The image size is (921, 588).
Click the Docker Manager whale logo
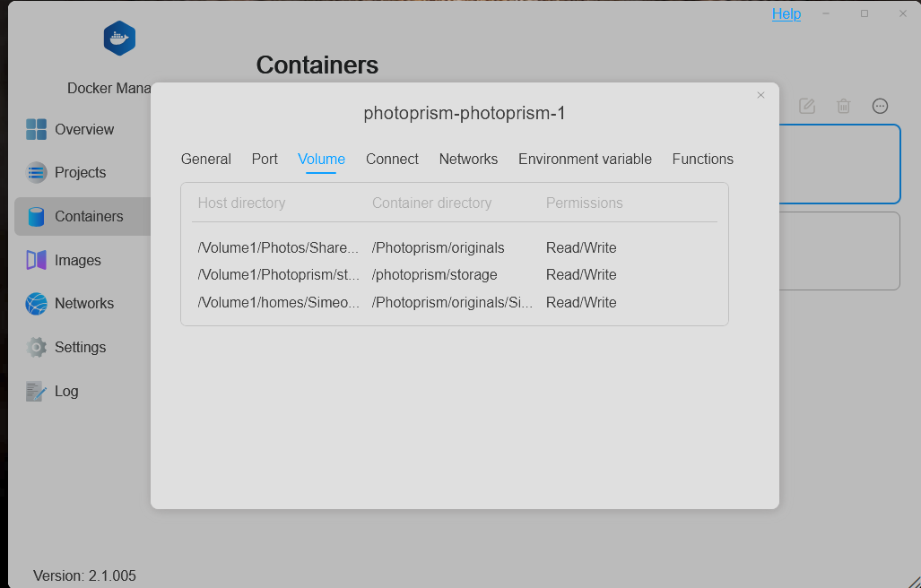click(x=120, y=39)
